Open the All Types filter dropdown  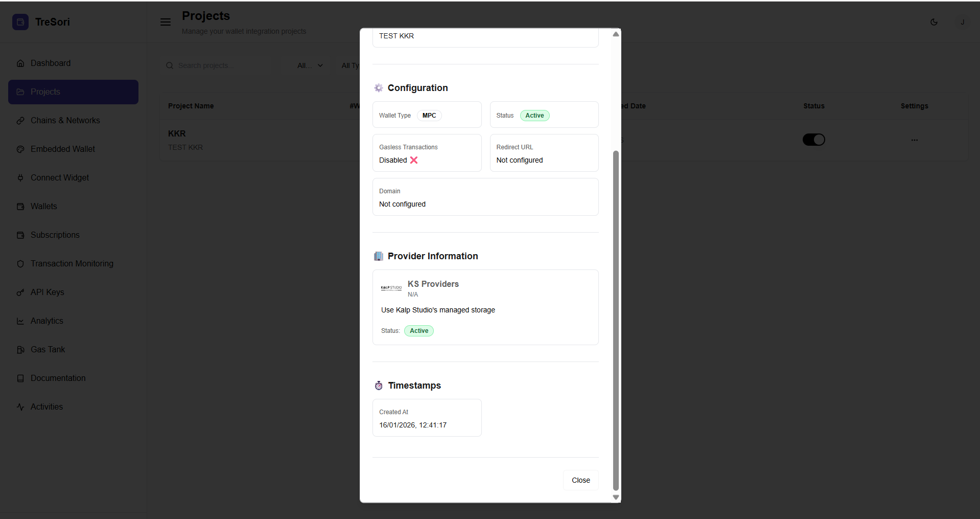point(350,65)
